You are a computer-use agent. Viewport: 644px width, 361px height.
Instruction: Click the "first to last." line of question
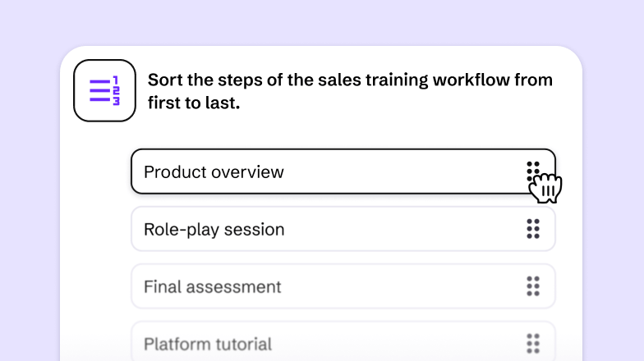(x=194, y=104)
